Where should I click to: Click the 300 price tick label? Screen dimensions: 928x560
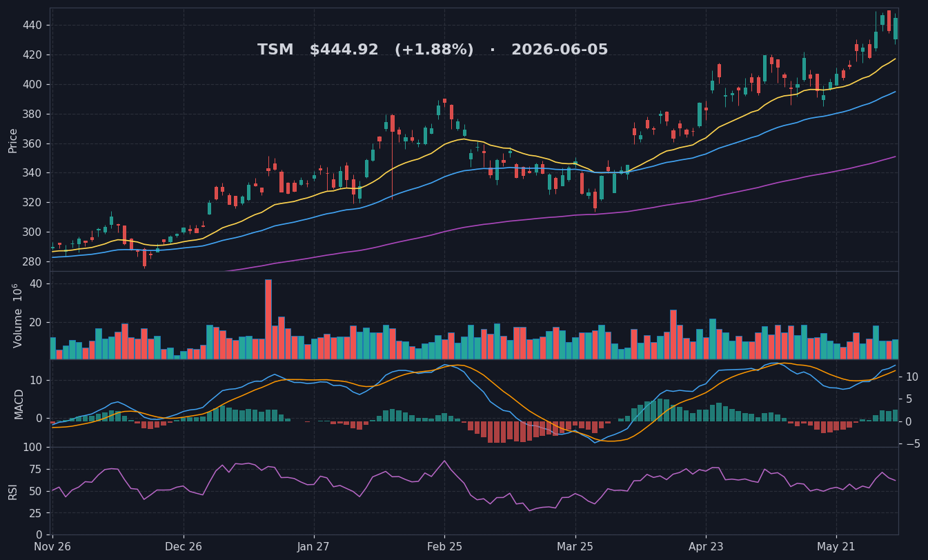pos(32,232)
